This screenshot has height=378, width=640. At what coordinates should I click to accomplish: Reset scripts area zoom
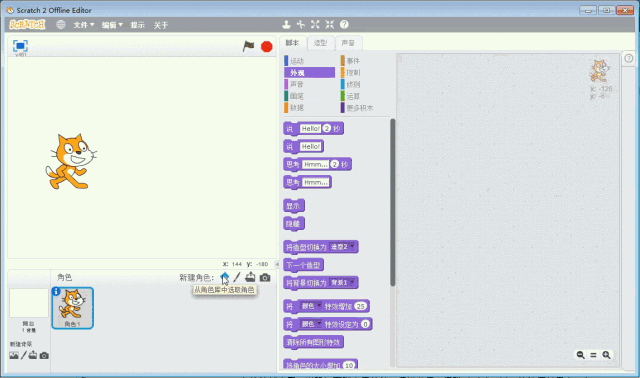(593, 355)
